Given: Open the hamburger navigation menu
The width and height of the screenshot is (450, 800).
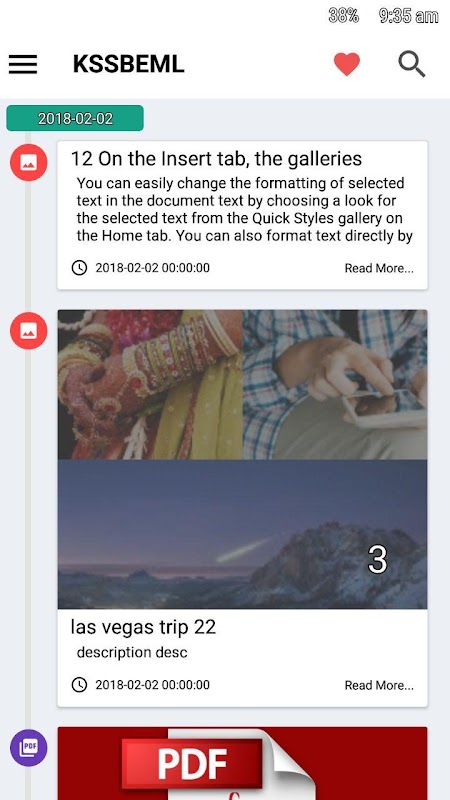Looking at the screenshot, I should click(x=23, y=65).
